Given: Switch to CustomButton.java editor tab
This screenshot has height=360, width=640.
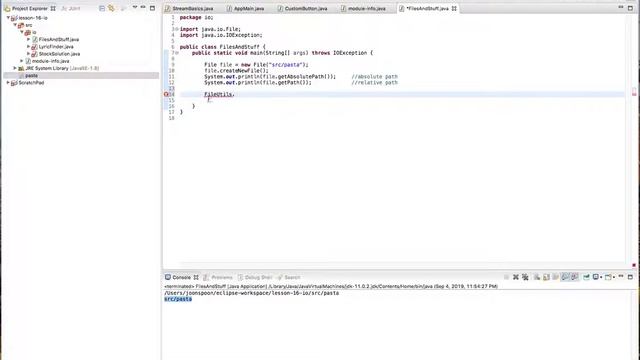Looking at the screenshot, I should click(306, 8).
